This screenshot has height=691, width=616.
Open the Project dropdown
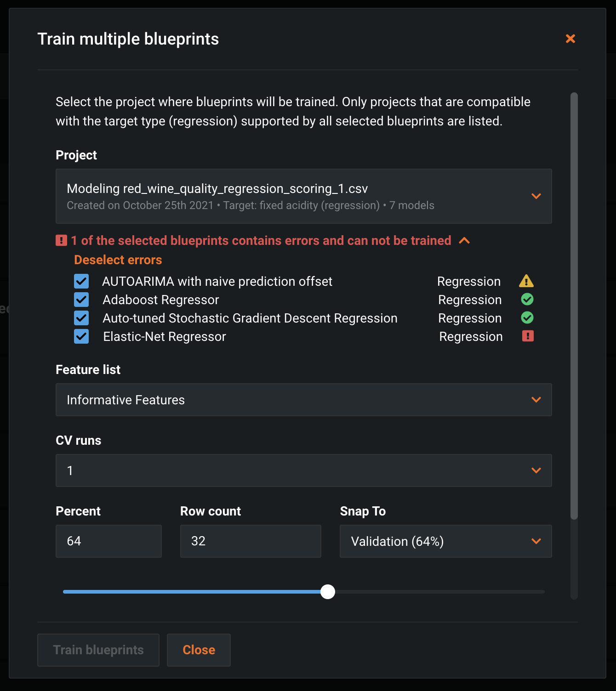coord(303,196)
